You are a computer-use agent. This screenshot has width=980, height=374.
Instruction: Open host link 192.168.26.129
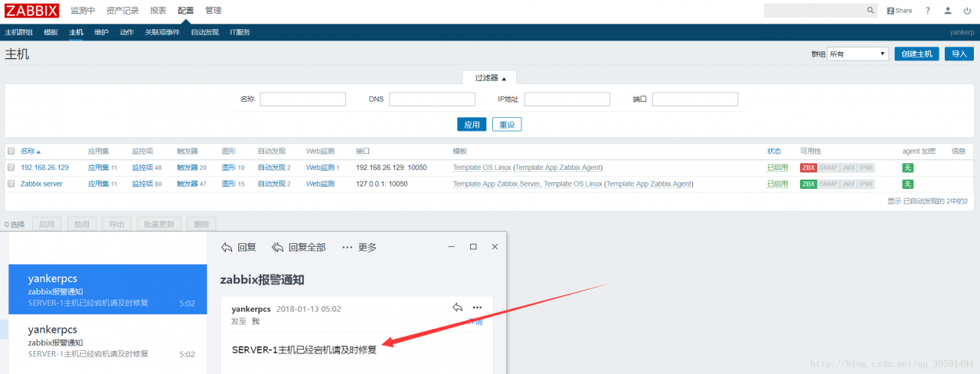coord(44,167)
